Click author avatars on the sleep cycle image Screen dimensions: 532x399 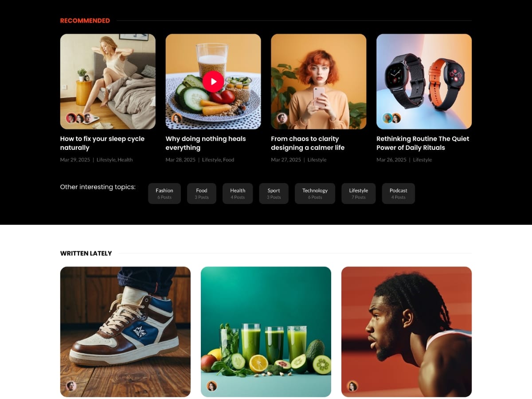[x=79, y=118]
